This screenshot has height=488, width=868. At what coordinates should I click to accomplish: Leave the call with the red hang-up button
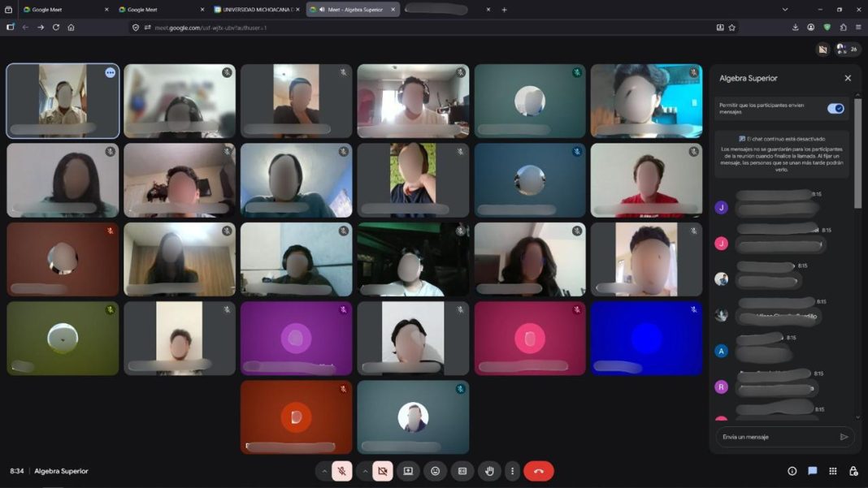(538, 471)
